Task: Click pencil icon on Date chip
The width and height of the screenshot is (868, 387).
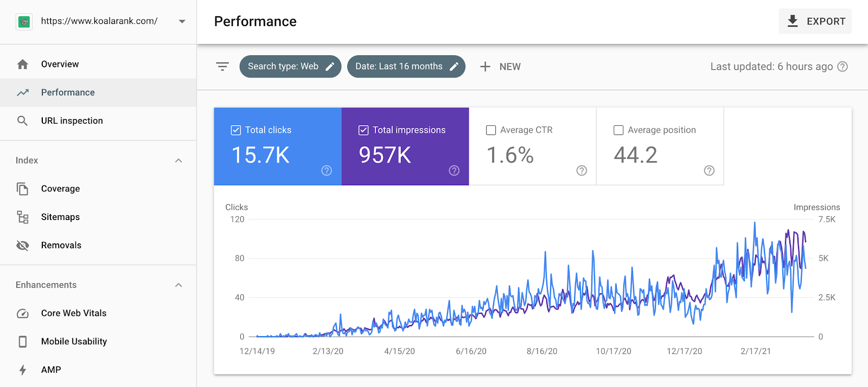Action: coord(454,67)
